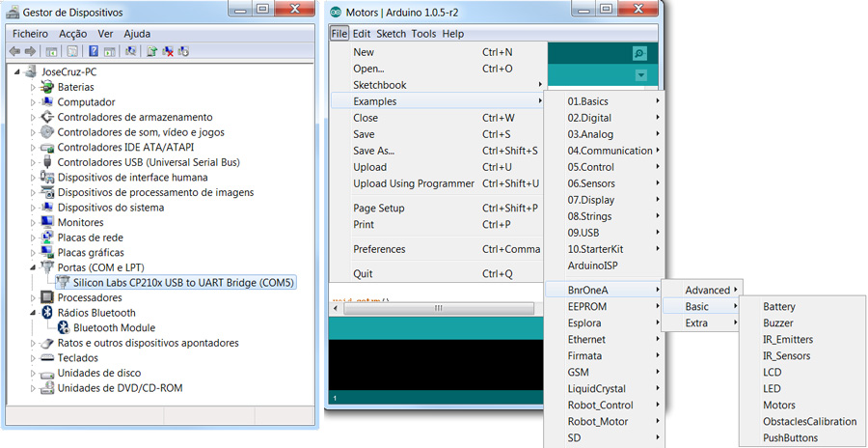Click the Baterias battery icon
Screen dimensions: 868x448
coord(48,87)
